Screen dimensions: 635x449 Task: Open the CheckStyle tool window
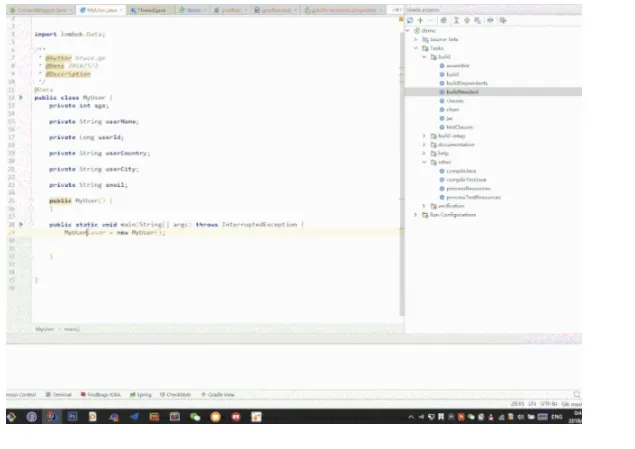click(x=175, y=394)
